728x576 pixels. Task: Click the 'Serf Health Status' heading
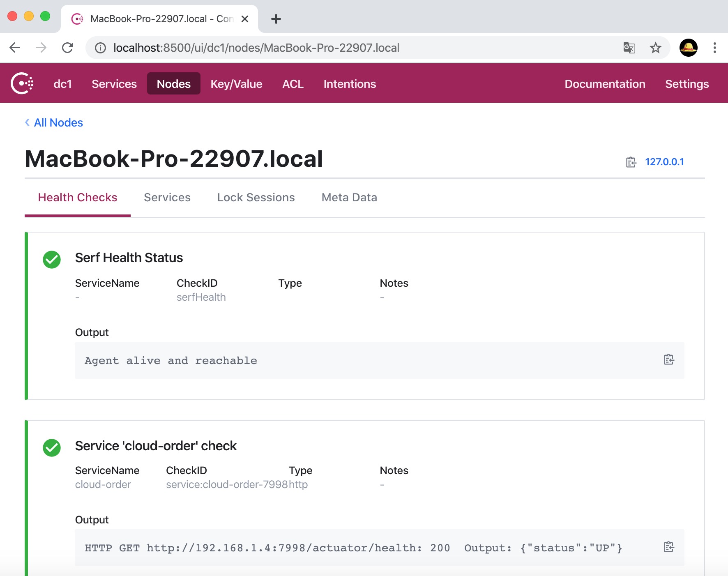pyautogui.click(x=129, y=258)
